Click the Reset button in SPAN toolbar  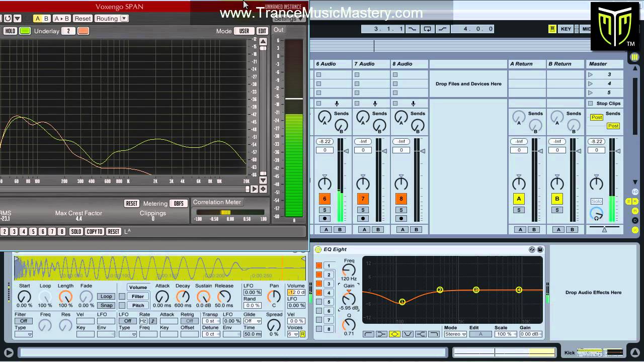pos(83,19)
